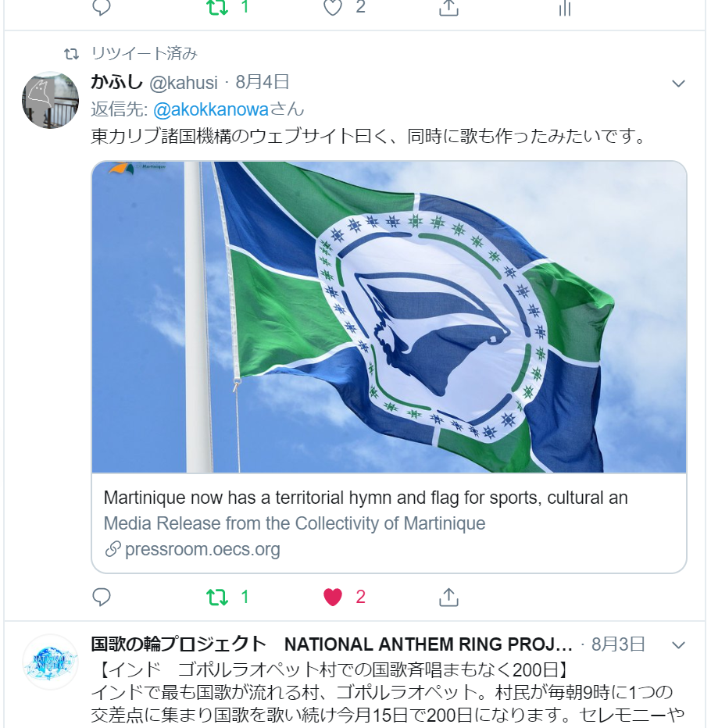
Task: Open 国歌の輪プロジェクト account name
Action: click(178, 644)
